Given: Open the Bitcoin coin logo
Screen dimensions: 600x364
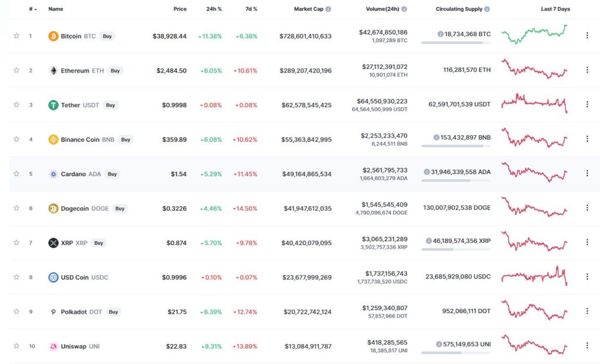Looking at the screenshot, I should pyautogui.click(x=53, y=36).
